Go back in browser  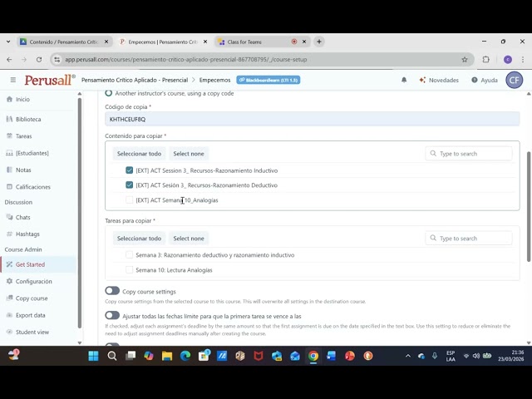click(9, 59)
